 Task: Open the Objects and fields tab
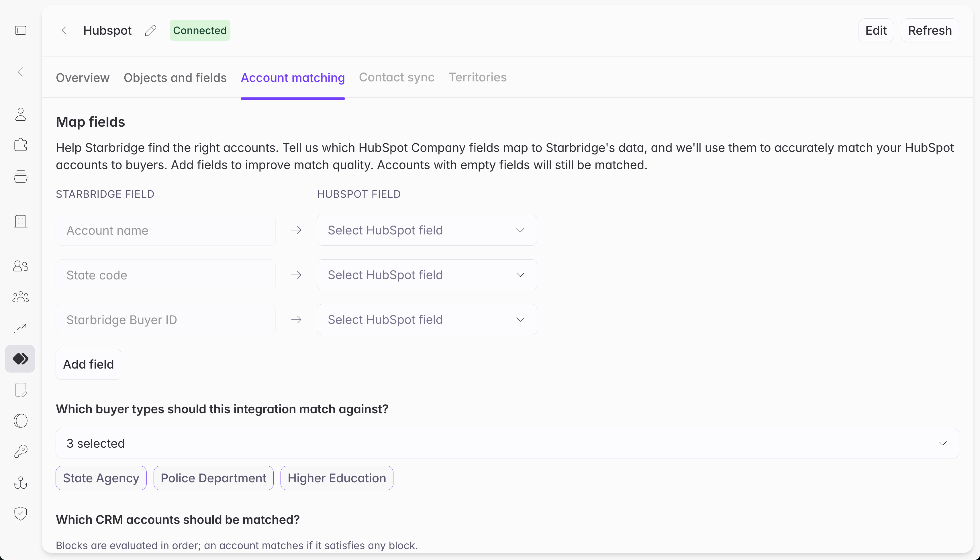(x=175, y=78)
